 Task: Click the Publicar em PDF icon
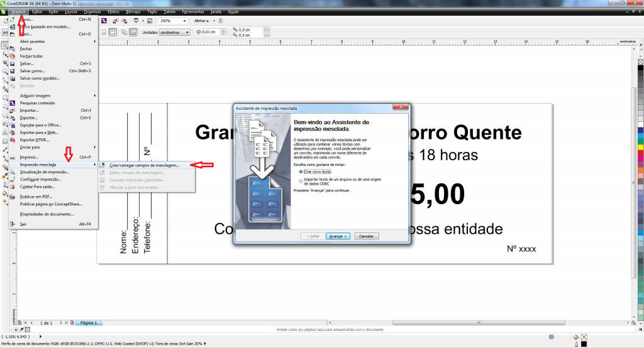pos(13,197)
